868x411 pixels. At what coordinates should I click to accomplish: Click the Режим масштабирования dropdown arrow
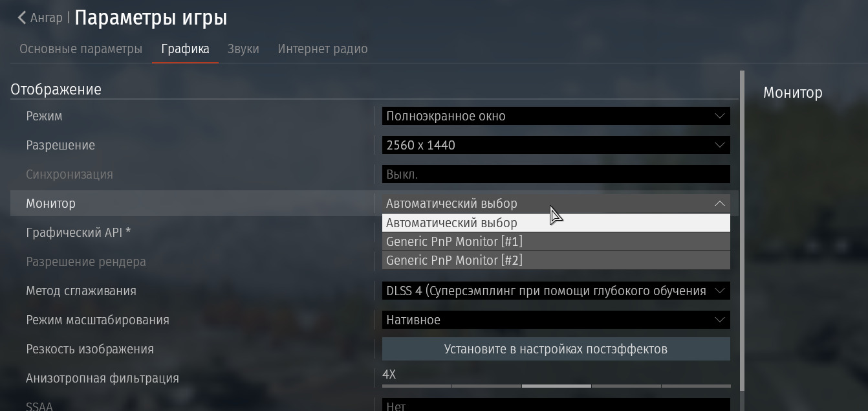[x=720, y=320]
